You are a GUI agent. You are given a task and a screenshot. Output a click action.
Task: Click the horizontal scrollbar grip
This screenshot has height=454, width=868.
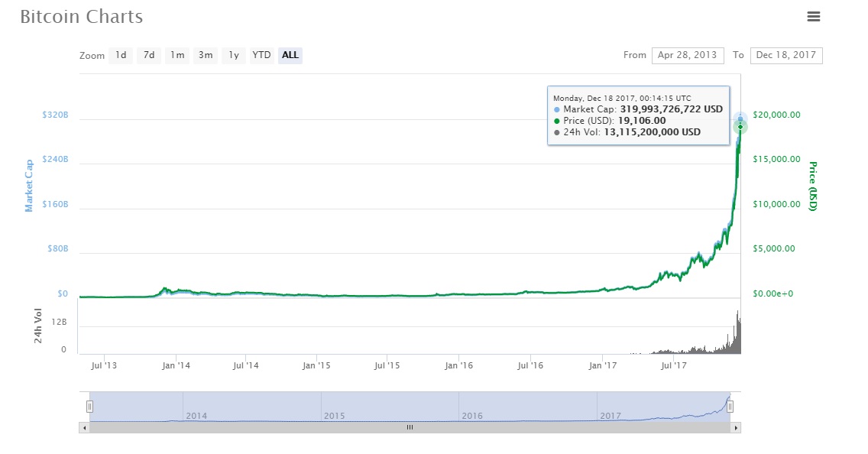[x=410, y=427]
